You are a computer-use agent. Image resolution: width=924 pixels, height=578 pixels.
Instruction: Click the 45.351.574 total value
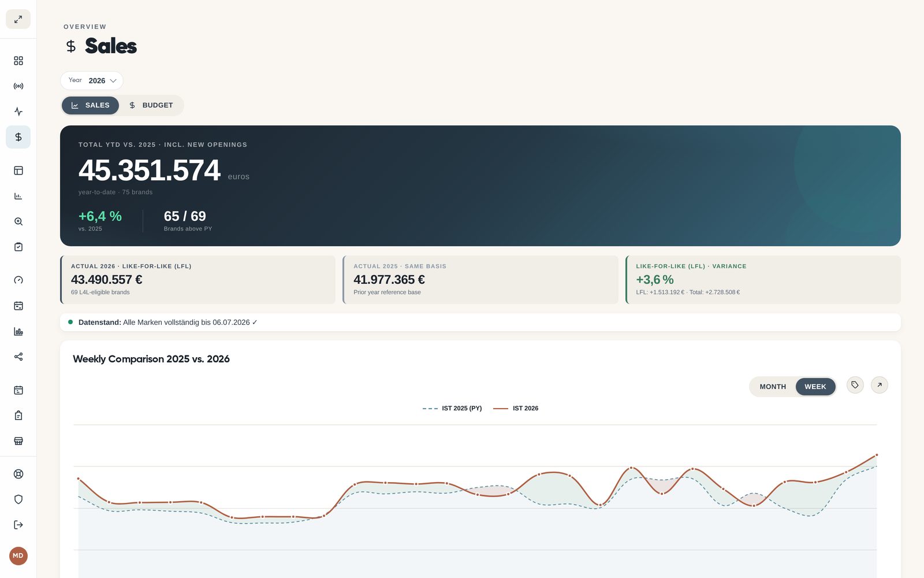pos(150,171)
